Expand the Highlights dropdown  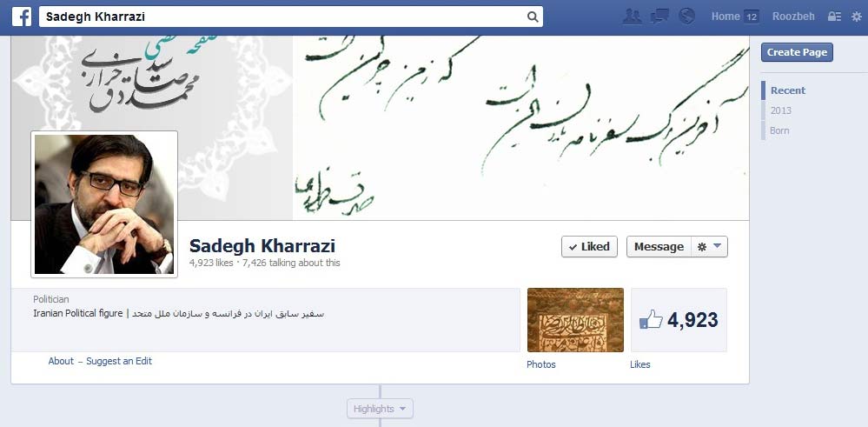tap(380, 409)
